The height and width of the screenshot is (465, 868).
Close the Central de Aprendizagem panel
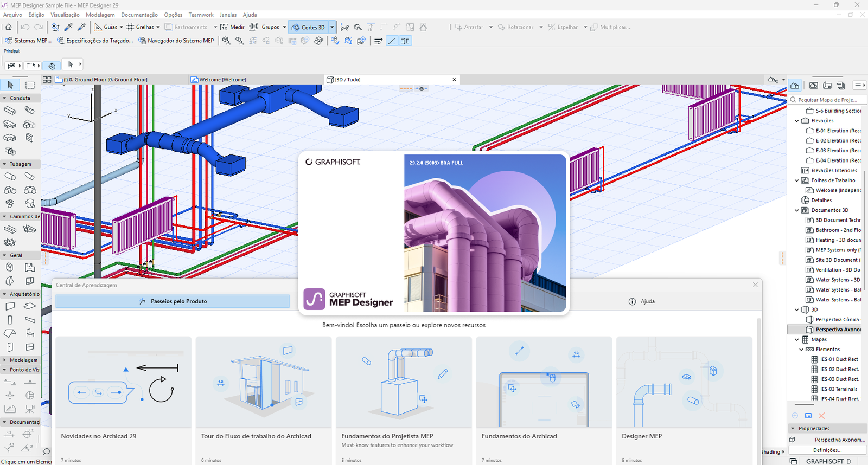pos(755,285)
